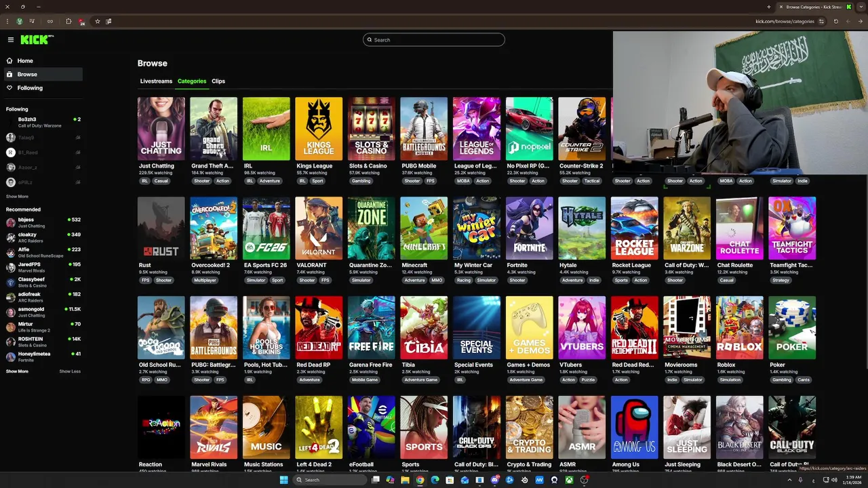
Task: Open the Just Chatting category card
Action: [x=161, y=129]
